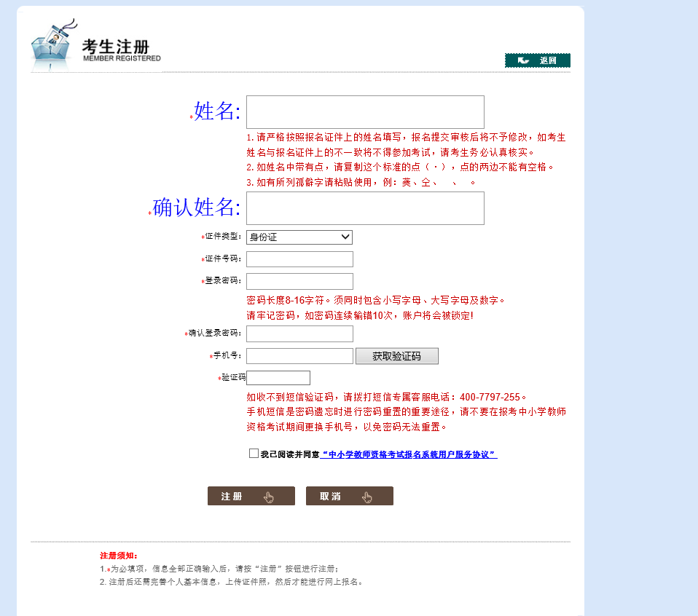Viewport: 698px width, 616px height.
Task: Open the 证件类型 dropdown showing 身份证
Action: coord(299,237)
